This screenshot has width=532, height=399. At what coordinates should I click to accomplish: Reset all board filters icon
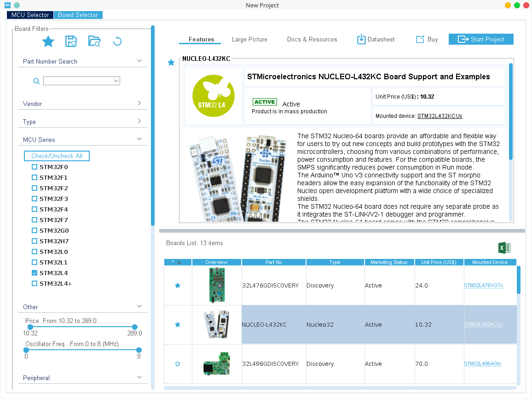point(117,41)
